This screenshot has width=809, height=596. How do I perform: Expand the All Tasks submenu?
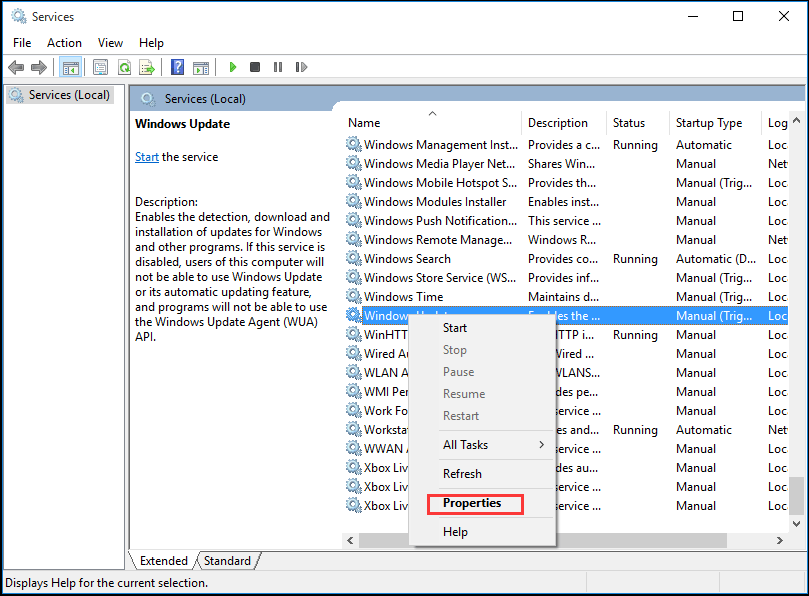[x=466, y=443]
